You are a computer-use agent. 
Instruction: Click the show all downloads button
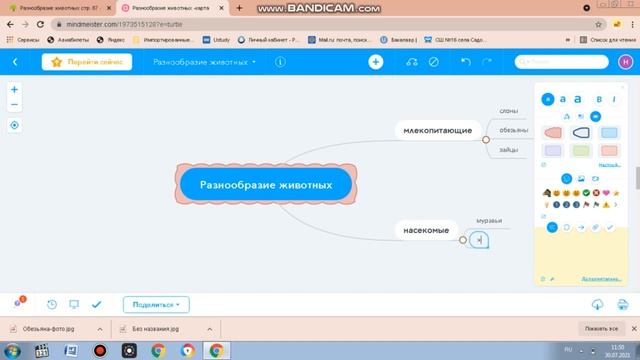coord(601,329)
